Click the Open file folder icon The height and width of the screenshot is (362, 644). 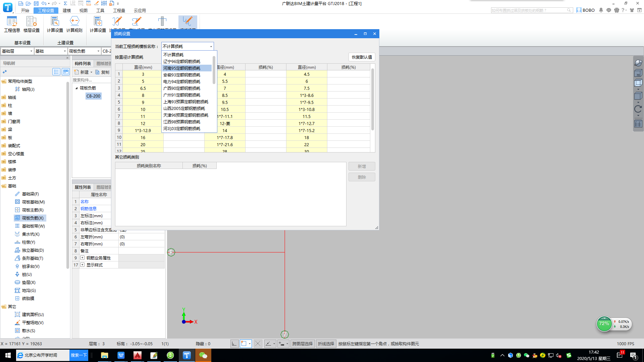(29, 3)
